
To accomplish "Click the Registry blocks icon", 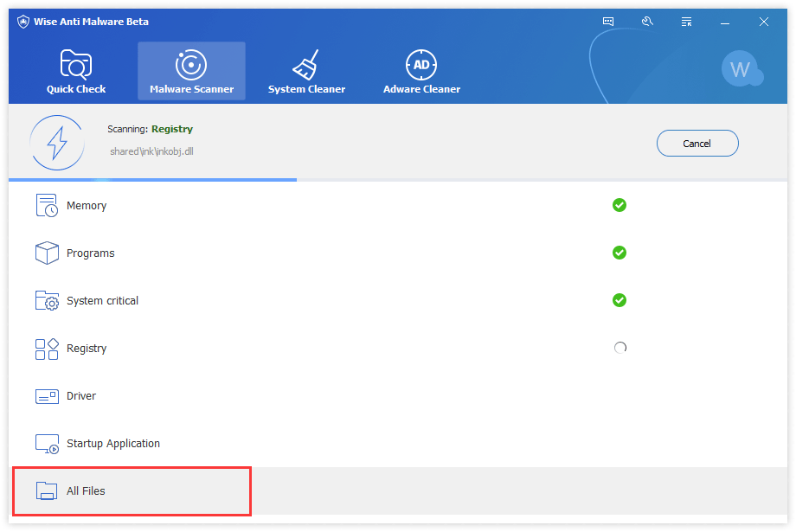I will tap(47, 349).
